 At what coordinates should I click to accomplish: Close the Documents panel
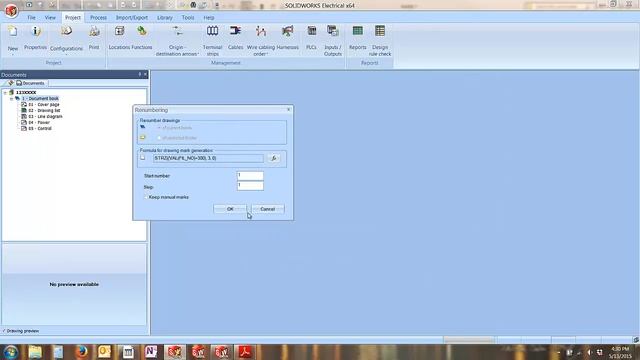pyautogui.click(x=145, y=74)
